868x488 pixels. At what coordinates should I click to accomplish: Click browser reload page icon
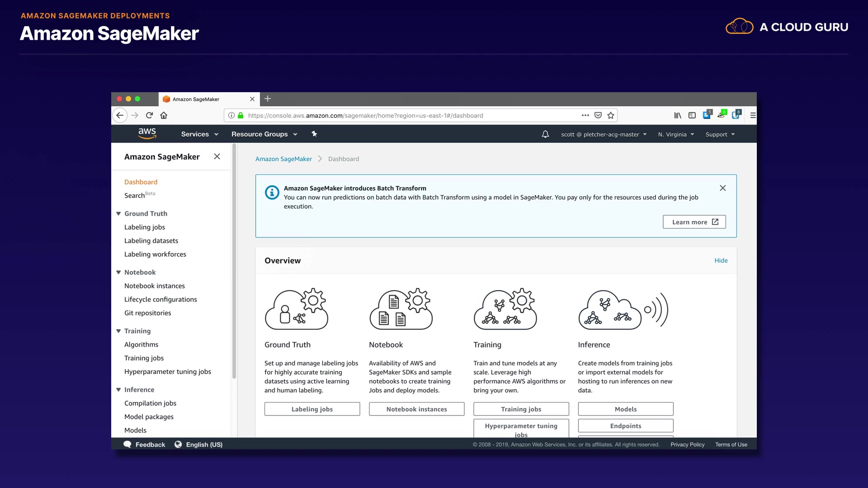pos(149,115)
